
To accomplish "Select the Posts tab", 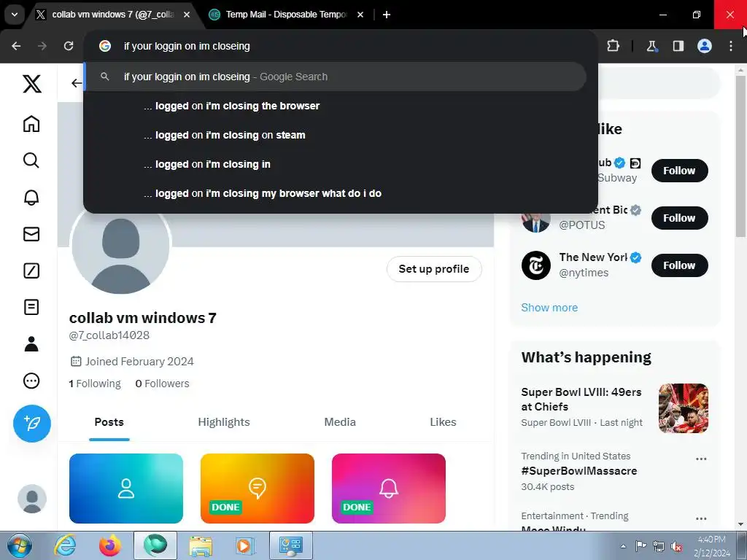I will [x=109, y=422].
